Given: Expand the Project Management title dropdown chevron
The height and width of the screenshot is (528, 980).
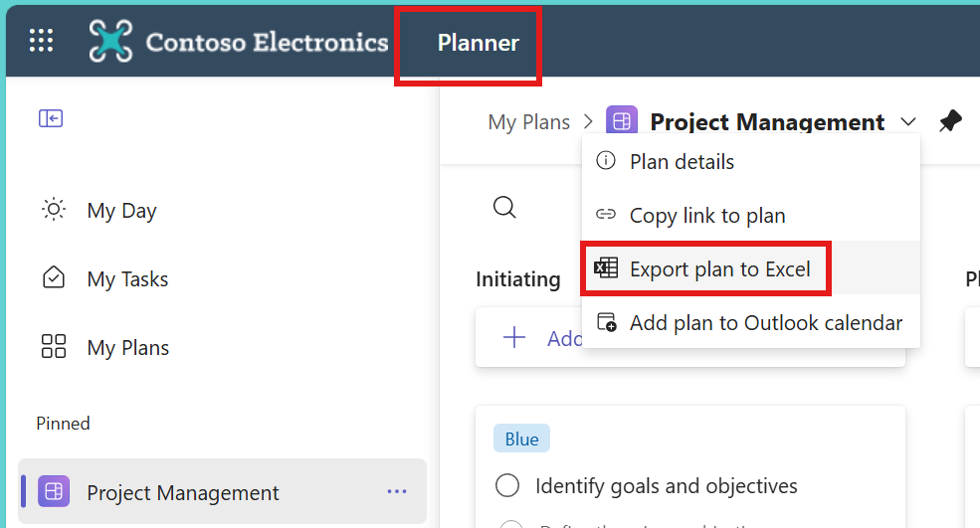Looking at the screenshot, I should click(x=908, y=122).
